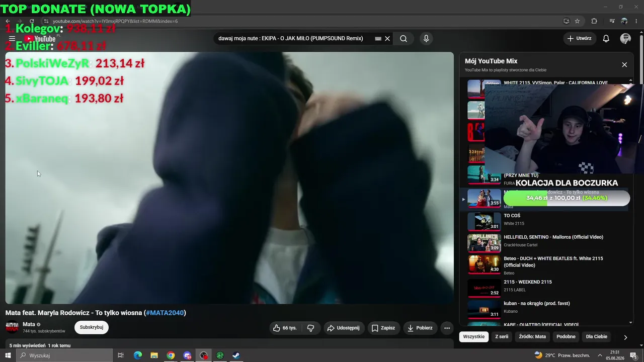This screenshot has width=644, height=362.
Task: Like the video with thumbs up
Action: point(285,328)
